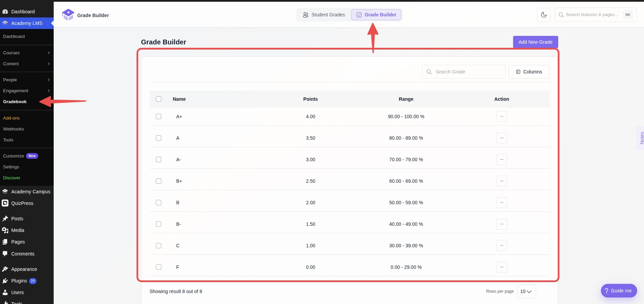This screenshot has height=304, width=644.
Task: Focus the Search features & pages box
Action: click(x=595, y=15)
